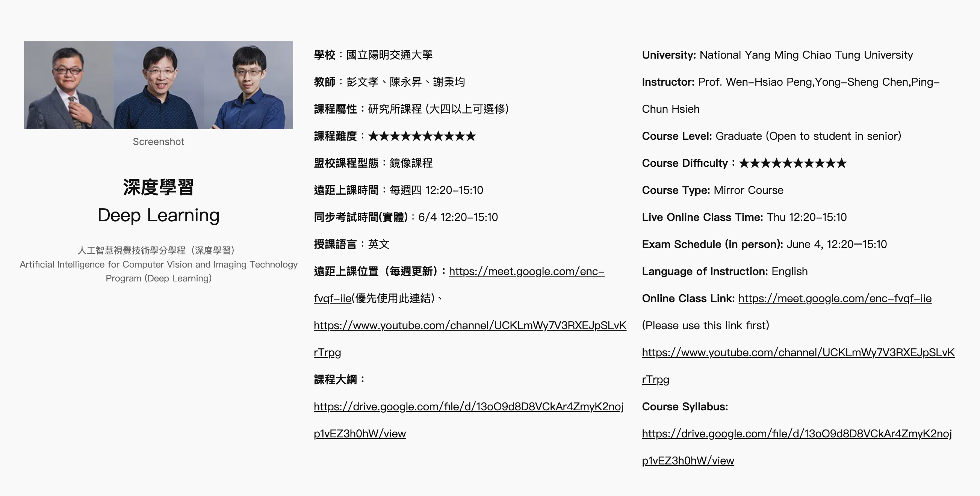The width and height of the screenshot is (980, 496).
Task: Click the Deep Learning heading
Action: [158, 215]
